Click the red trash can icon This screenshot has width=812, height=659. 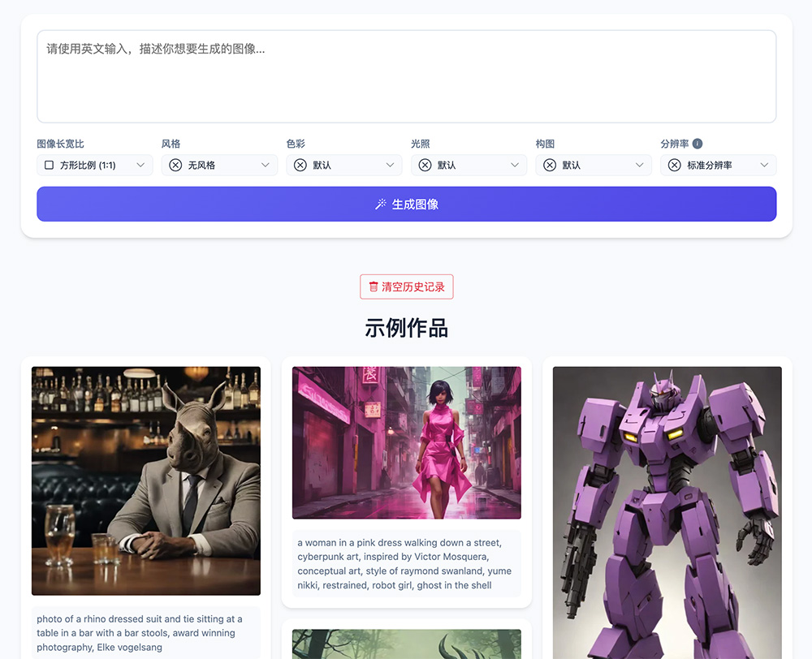point(374,286)
